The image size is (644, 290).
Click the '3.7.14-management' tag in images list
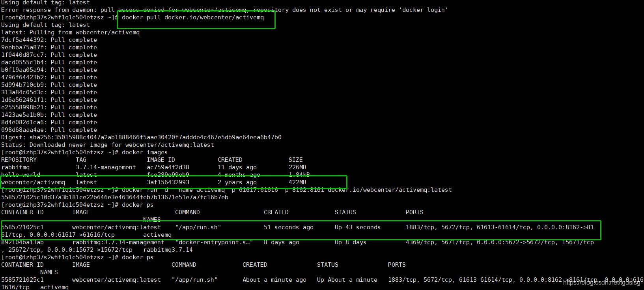click(x=106, y=167)
